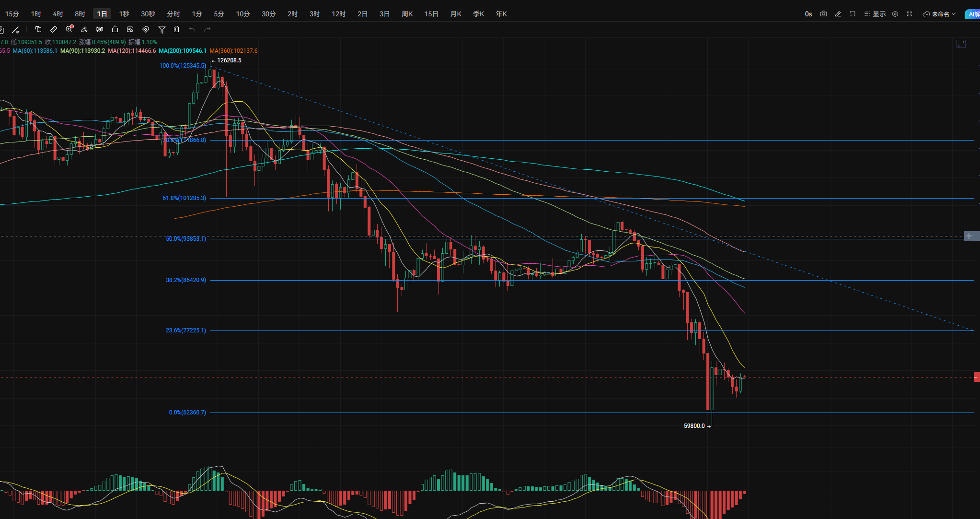The height and width of the screenshot is (519, 980).
Task: Toggle the drawing lock padlock
Action: point(115,29)
